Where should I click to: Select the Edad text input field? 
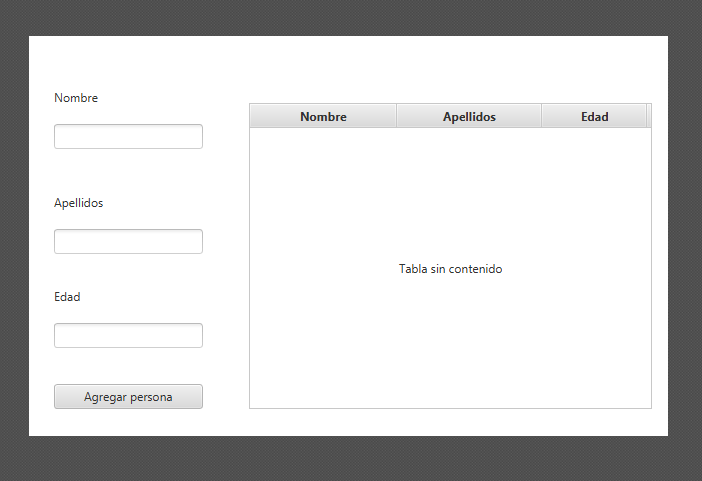pyautogui.click(x=128, y=336)
